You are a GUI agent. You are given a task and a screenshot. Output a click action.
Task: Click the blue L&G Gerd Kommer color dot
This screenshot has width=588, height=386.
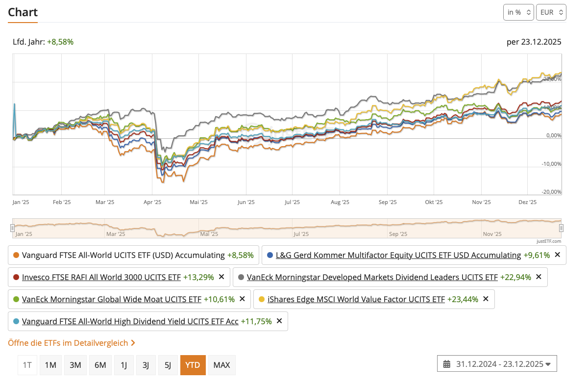pos(270,255)
